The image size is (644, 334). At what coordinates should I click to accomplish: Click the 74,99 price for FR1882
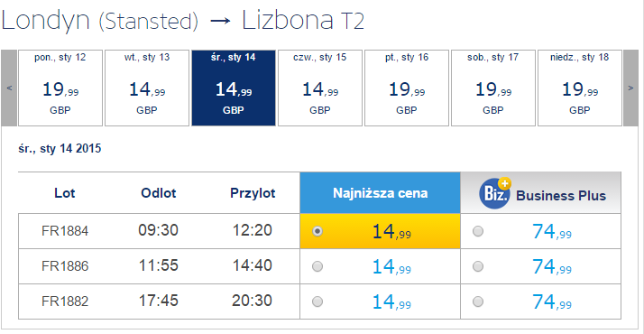pos(552,302)
